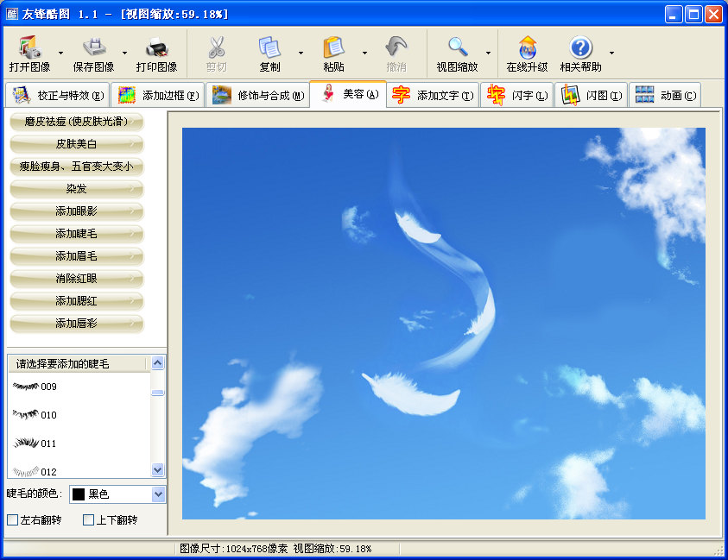Expand the arrow beside View Zoom button
Screen dimensions: 728x560
(x=488, y=53)
